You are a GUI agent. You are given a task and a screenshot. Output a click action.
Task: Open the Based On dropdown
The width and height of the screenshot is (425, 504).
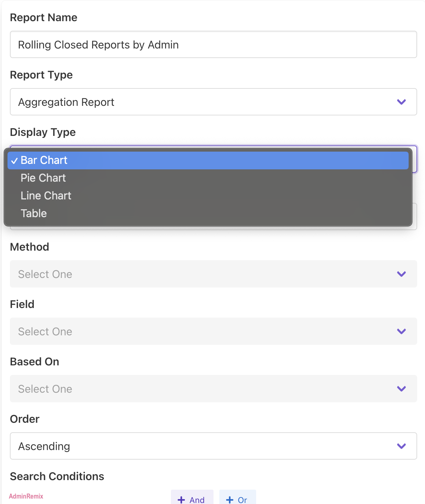[x=205, y=389]
